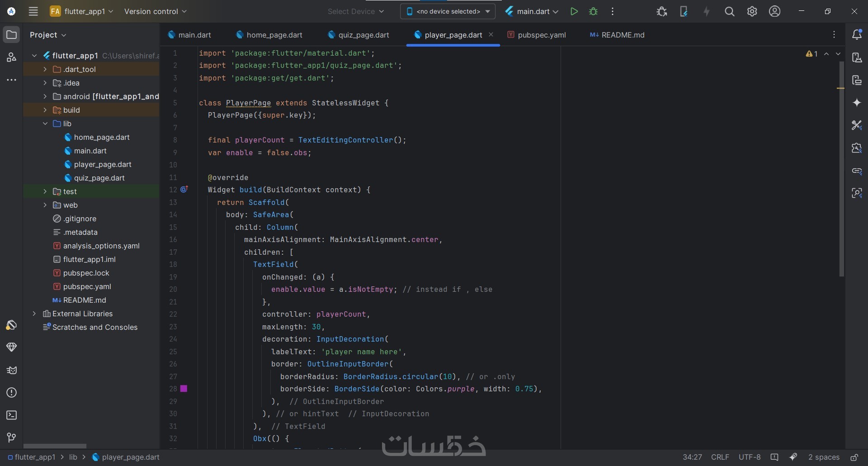Open the toolbar's more actions menu
The image size is (868, 466).
click(x=613, y=11)
